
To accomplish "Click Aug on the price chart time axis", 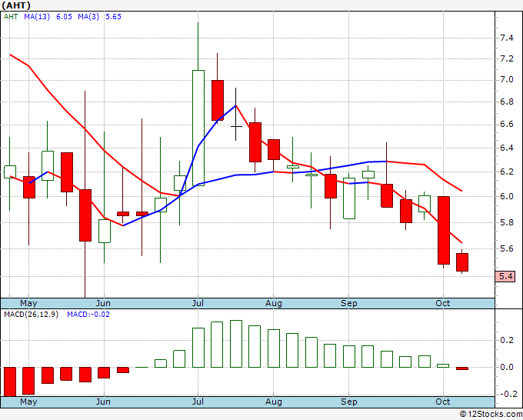I will click(274, 303).
